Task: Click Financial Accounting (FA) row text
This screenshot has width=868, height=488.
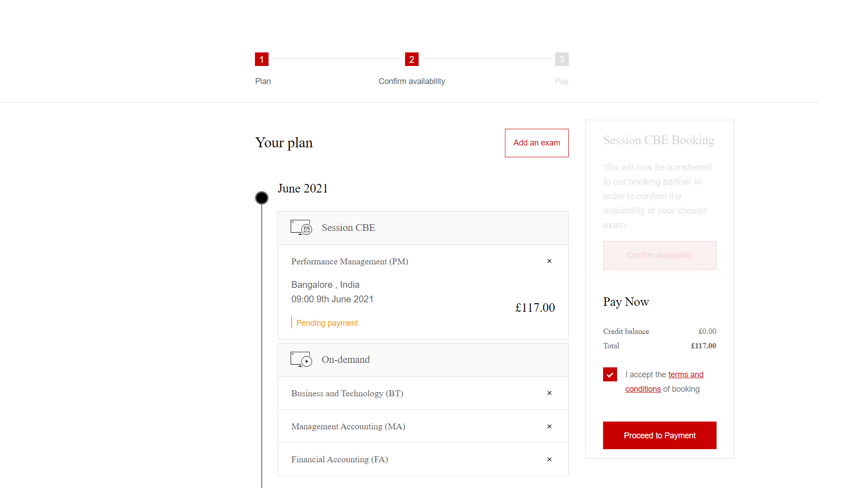Action: (340, 460)
